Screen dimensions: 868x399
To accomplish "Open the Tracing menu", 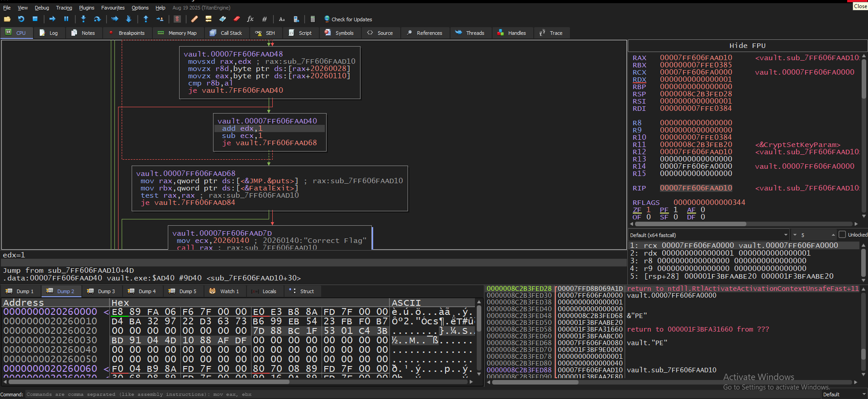I will point(64,8).
